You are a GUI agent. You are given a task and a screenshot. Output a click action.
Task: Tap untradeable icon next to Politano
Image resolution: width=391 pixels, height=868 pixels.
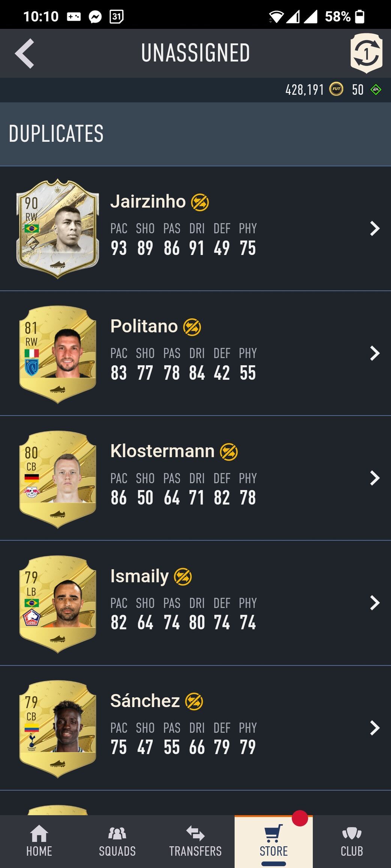tap(192, 327)
